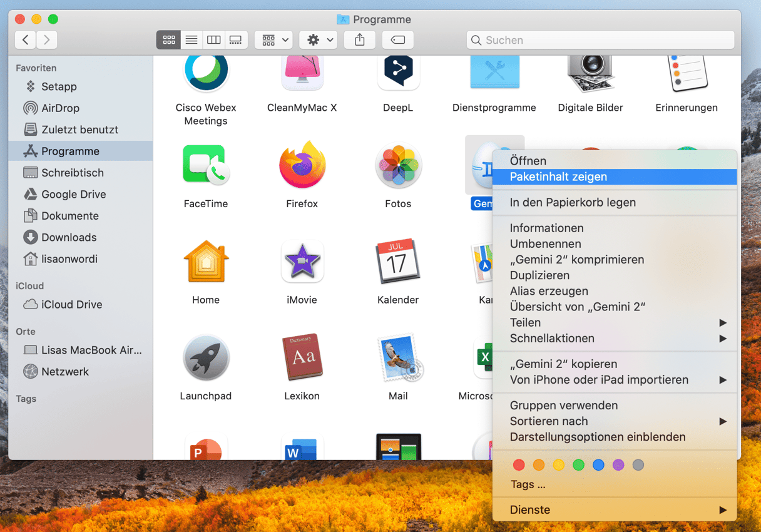Screen dimensions: 761x532
Task: Click the Erinnerungen app icon
Action: pyautogui.click(x=687, y=73)
